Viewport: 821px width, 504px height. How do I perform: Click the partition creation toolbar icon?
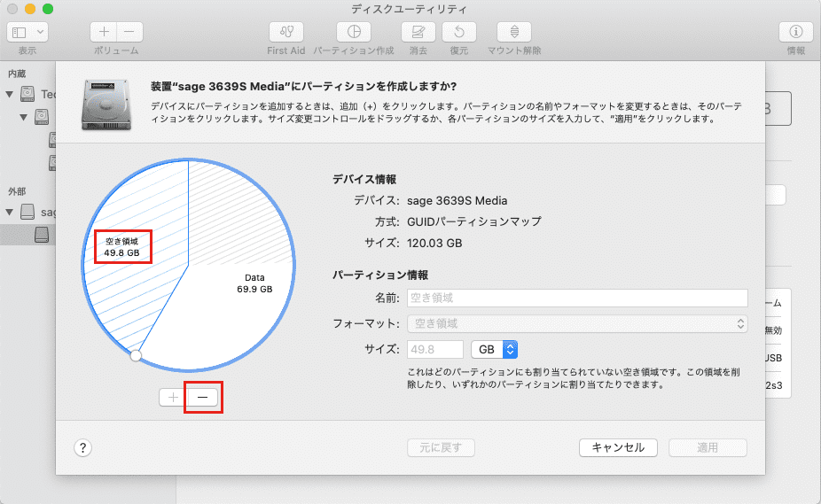point(354,32)
